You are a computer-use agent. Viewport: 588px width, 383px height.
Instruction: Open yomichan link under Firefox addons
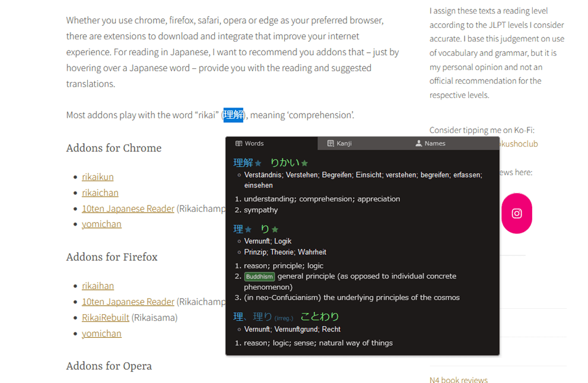[x=101, y=333]
